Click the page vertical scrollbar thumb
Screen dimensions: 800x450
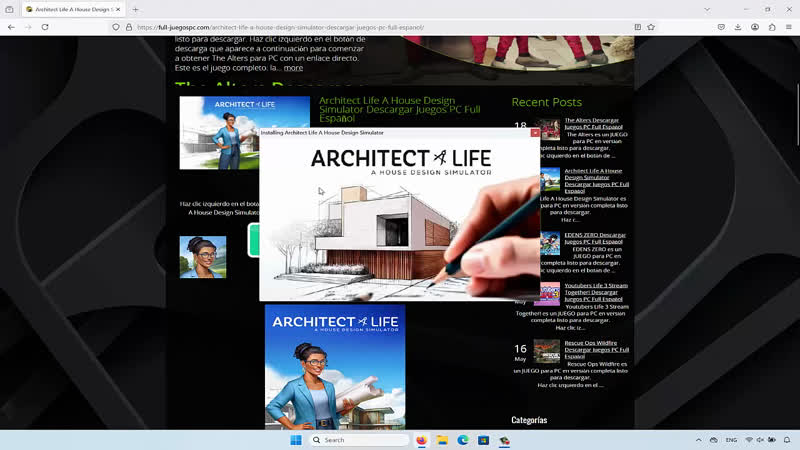click(x=797, y=114)
